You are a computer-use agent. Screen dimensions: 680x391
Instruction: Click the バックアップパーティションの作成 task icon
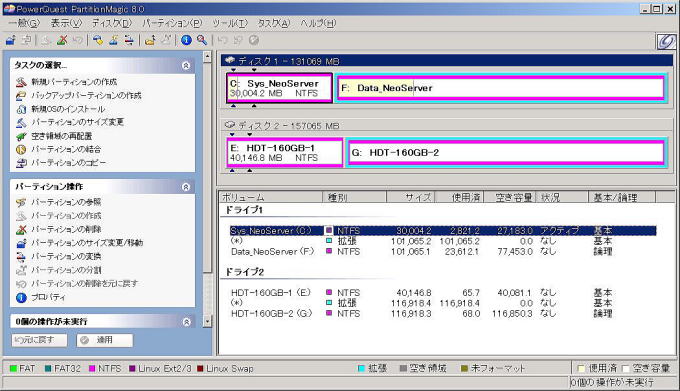coord(21,95)
